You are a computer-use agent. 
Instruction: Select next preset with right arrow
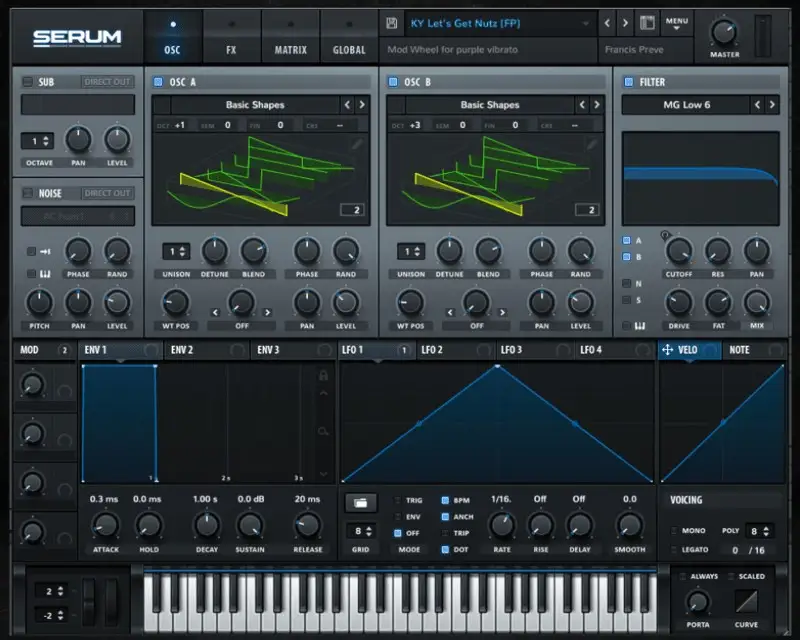[625, 23]
